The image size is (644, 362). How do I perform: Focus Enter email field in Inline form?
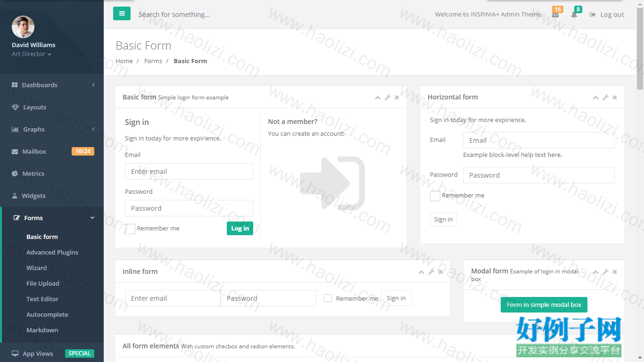(173, 298)
